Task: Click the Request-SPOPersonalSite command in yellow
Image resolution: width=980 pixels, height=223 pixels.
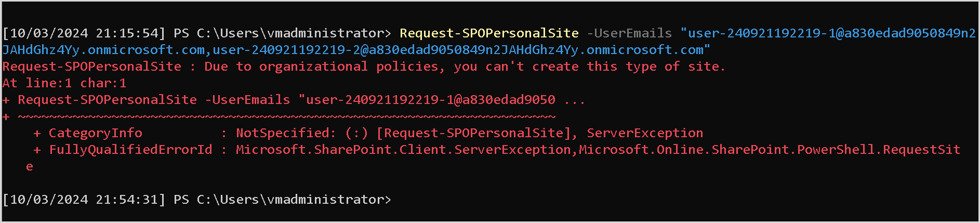Action: pos(489,33)
